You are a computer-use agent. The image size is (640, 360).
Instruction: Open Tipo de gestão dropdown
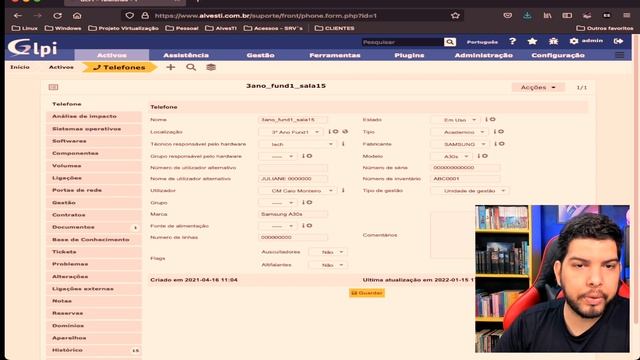[470, 191]
